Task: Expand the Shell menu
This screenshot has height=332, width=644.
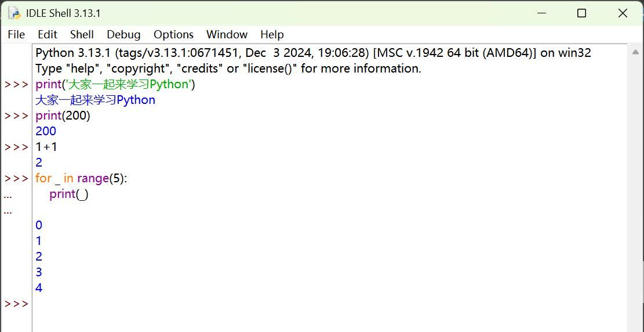Action: coord(82,34)
